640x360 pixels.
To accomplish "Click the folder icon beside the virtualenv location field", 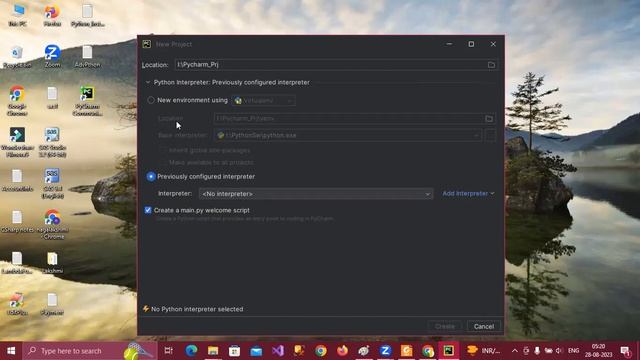I will [x=489, y=119].
